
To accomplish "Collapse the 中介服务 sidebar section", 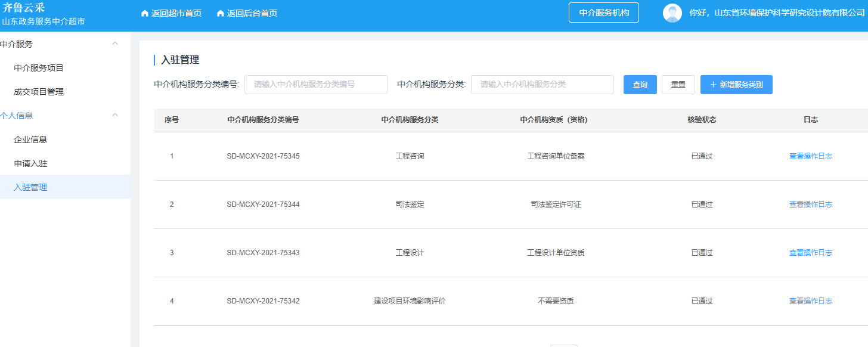I will [x=115, y=44].
